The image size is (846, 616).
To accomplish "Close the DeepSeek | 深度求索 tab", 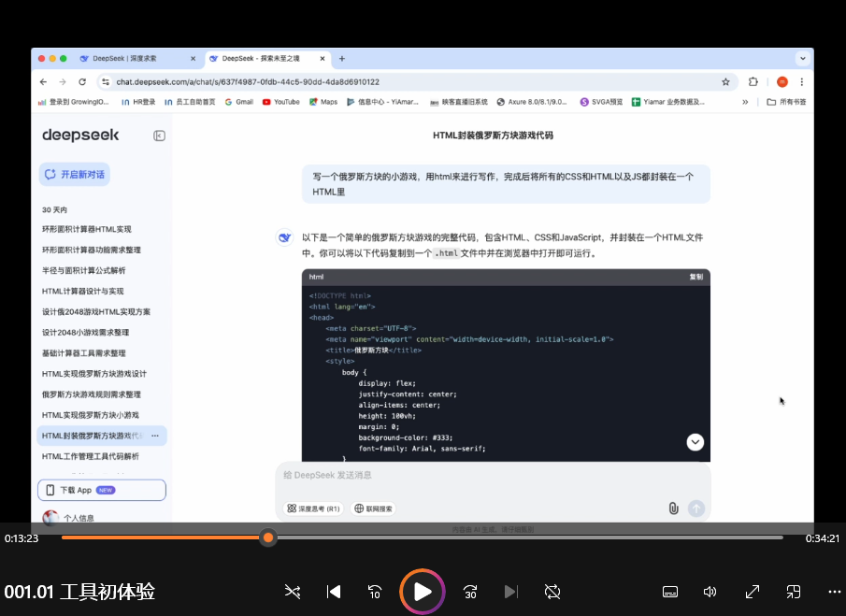I will 194,58.
